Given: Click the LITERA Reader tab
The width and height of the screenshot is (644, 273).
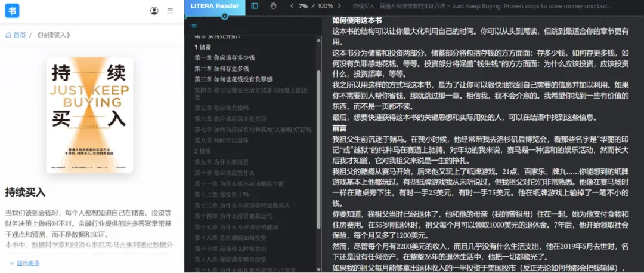Looking at the screenshot, I should click(215, 6).
